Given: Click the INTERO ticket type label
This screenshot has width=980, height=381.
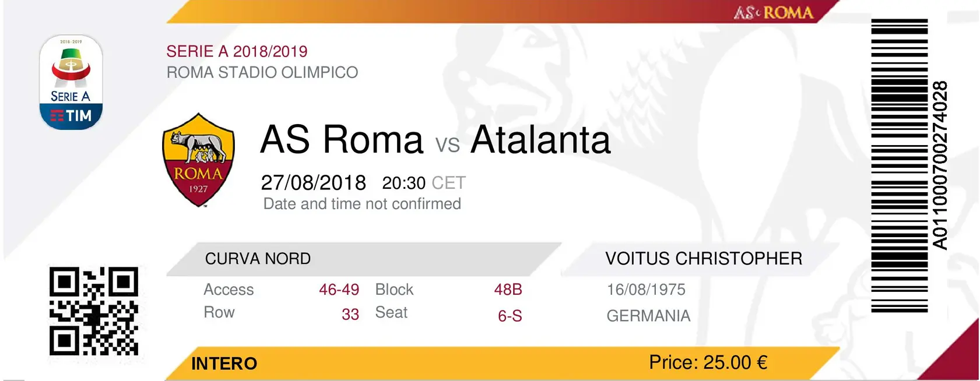Looking at the screenshot, I should click(224, 364).
